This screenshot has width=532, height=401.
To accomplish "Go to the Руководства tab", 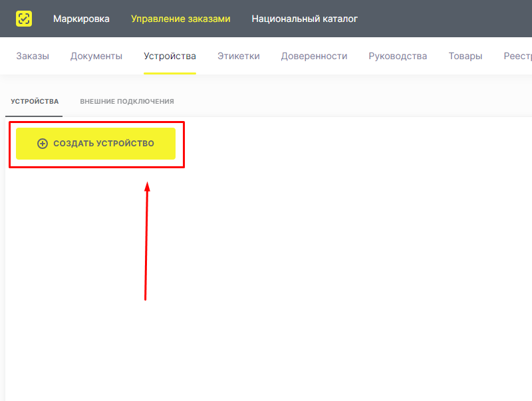I will tap(397, 56).
